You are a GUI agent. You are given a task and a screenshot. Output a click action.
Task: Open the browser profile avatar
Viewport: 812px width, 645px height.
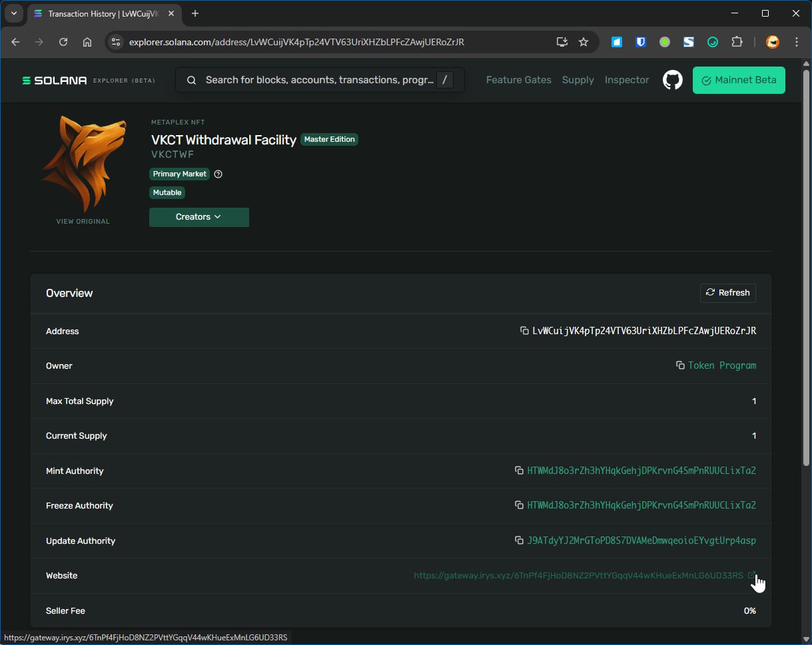pyautogui.click(x=773, y=42)
